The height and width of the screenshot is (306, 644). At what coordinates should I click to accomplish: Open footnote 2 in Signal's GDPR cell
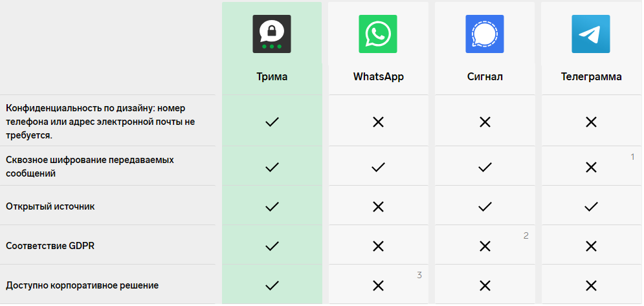tap(526, 235)
